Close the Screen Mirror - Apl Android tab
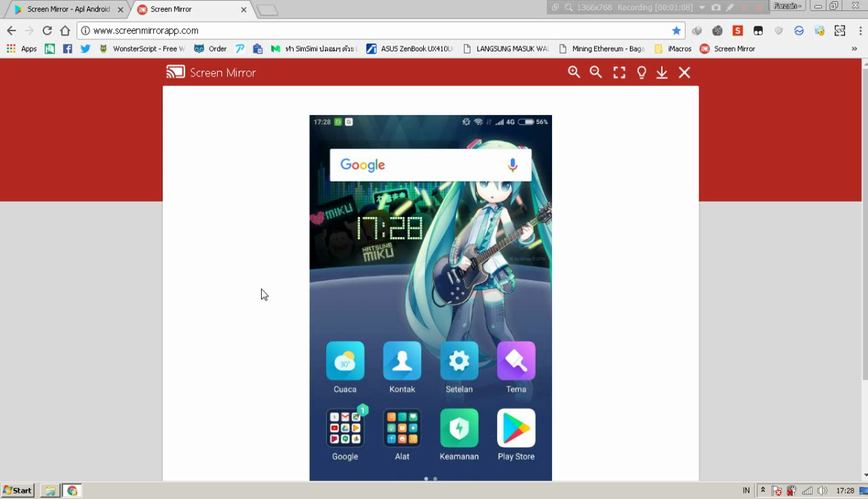868x499 pixels. pyautogui.click(x=121, y=9)
